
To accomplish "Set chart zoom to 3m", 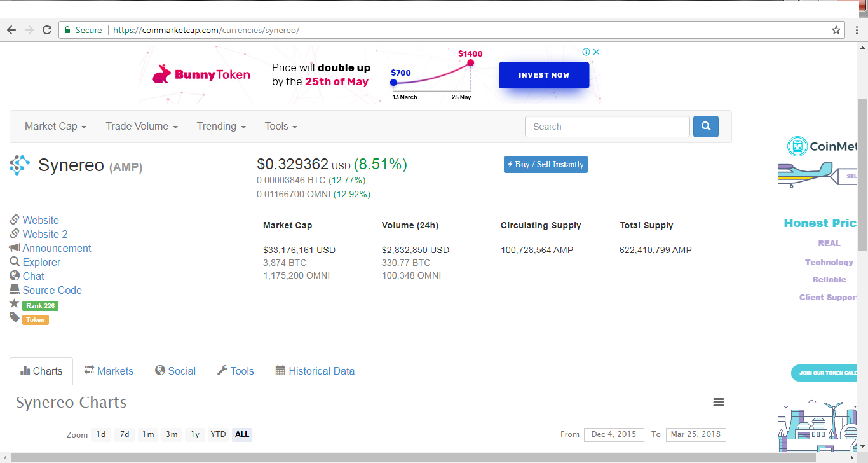I will [172, 434].
